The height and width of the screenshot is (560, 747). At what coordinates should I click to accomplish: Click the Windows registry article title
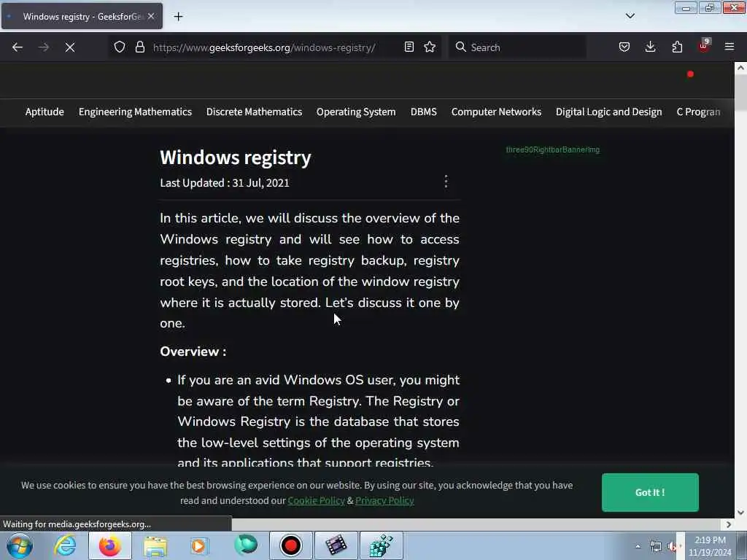click(236, 157)
